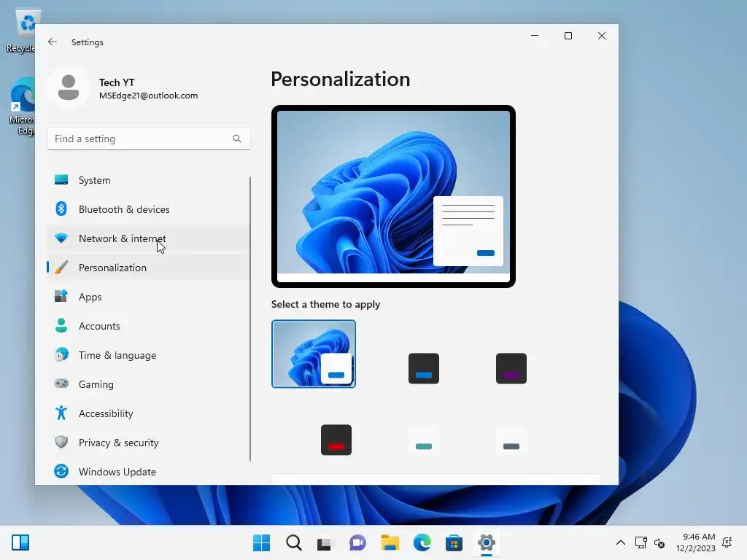Select Personalization in the sidebar
747x560 pixels.
pos(149,268)
